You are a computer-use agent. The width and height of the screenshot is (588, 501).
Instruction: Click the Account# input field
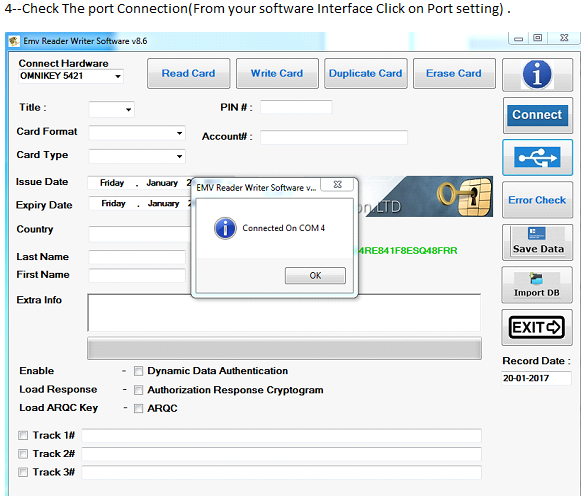point(334,137)
